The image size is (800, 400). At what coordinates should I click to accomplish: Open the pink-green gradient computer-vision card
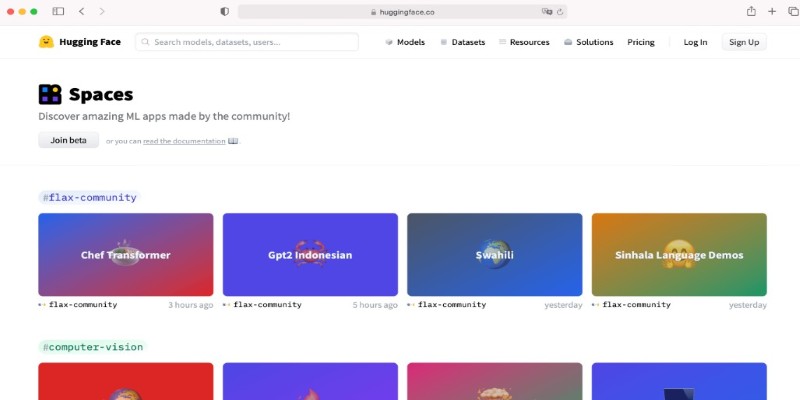[x=494, y=381]
